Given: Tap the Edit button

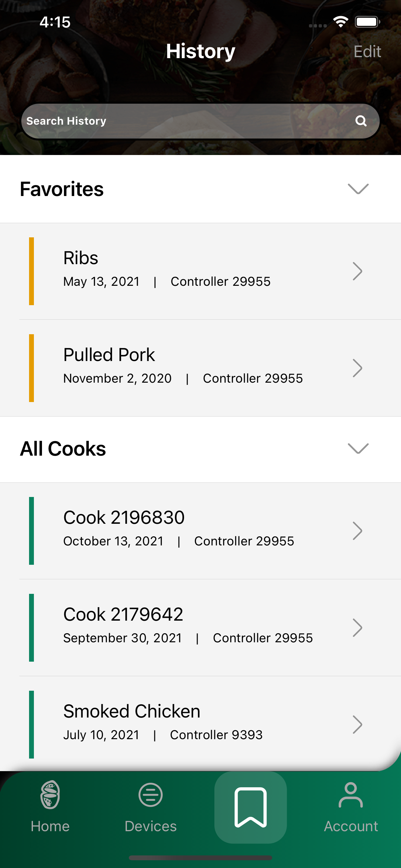Looking at the screenshot, I should click(x=367, y=52).
